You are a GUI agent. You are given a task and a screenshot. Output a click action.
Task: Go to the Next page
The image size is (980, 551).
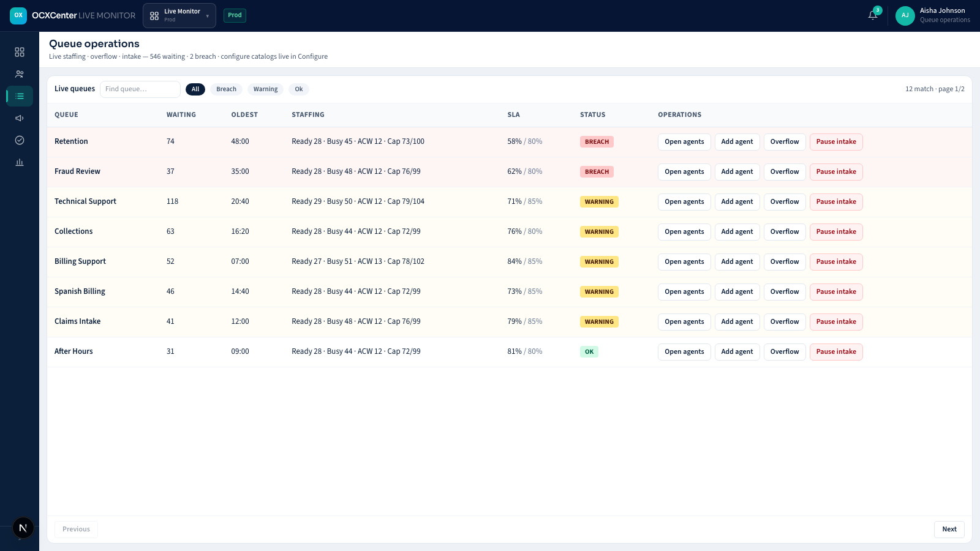tap(949, 530)
